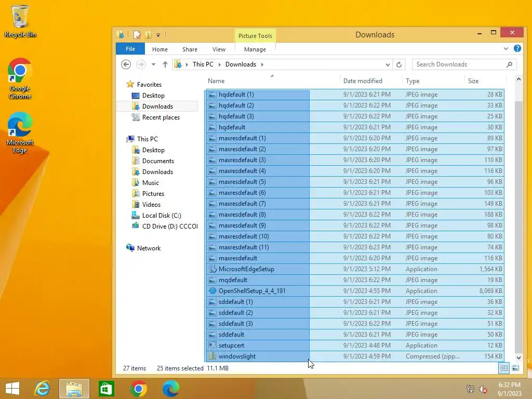
Task: Expand the ribbon with the chevron
Action: [x=506, y=48]
